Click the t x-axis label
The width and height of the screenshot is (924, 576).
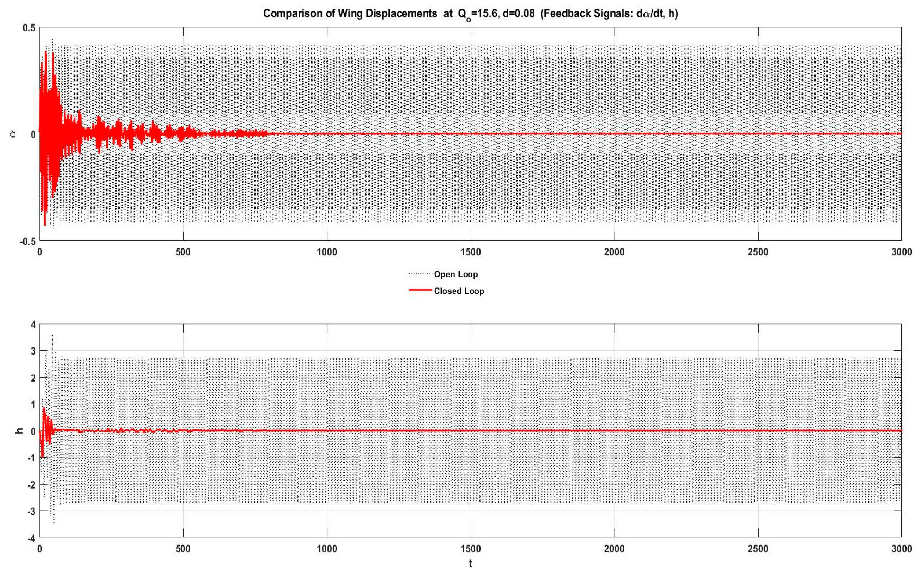point(471,563)
